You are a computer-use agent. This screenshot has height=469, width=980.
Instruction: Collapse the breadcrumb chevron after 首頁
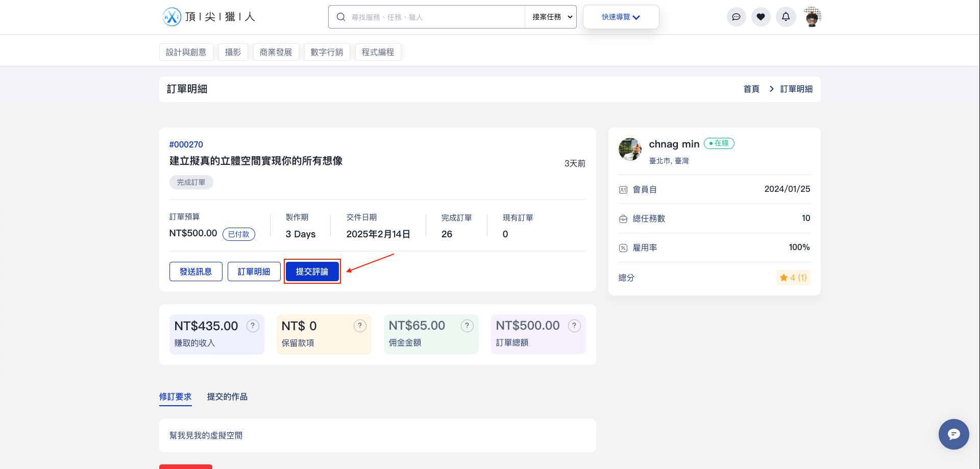coord(771,89)
